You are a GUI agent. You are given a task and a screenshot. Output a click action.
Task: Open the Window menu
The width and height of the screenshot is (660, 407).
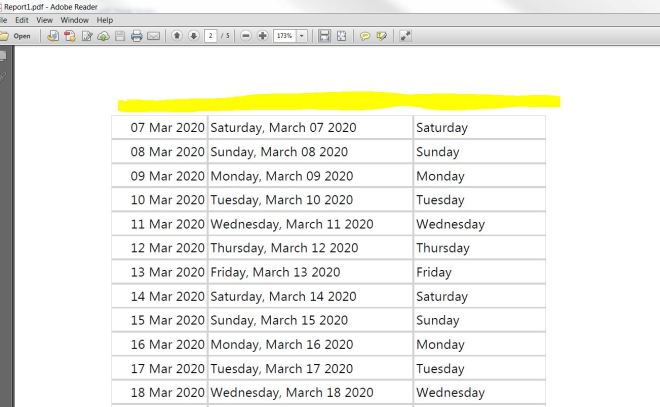[x=74, y=20]
